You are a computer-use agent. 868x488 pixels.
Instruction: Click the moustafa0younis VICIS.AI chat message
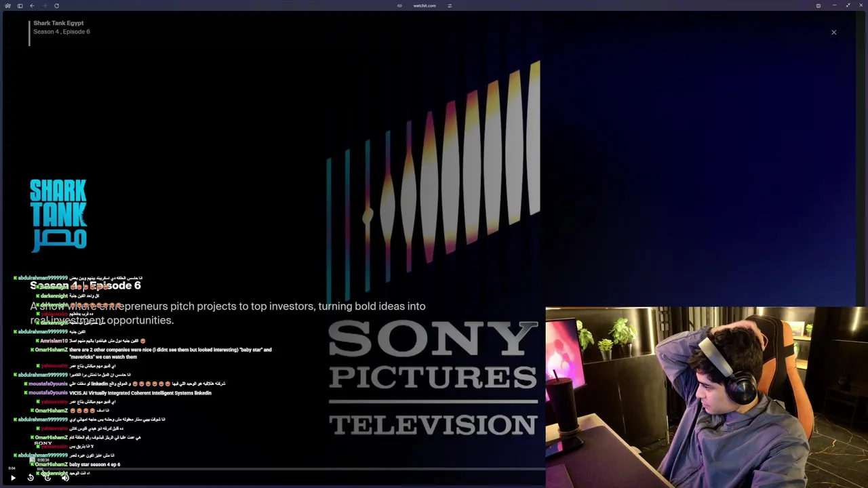(x=119, y=393)
